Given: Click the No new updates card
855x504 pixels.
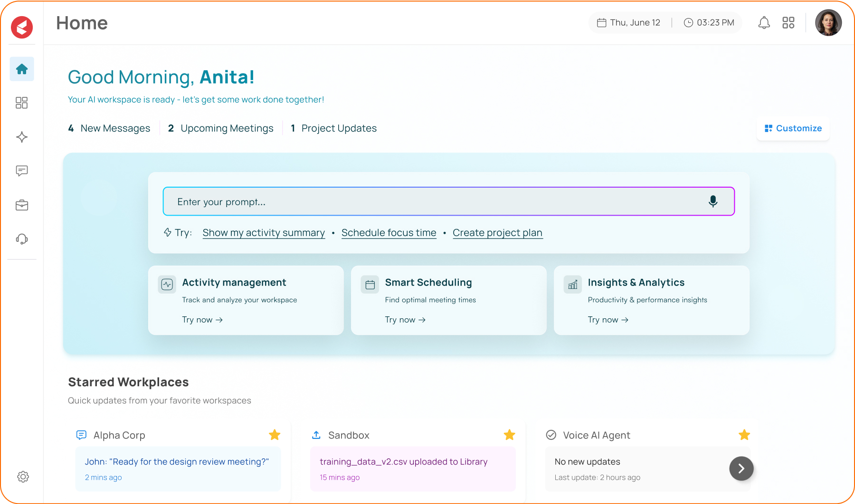Looking at the screenshot, I should (x=648, y=469).
